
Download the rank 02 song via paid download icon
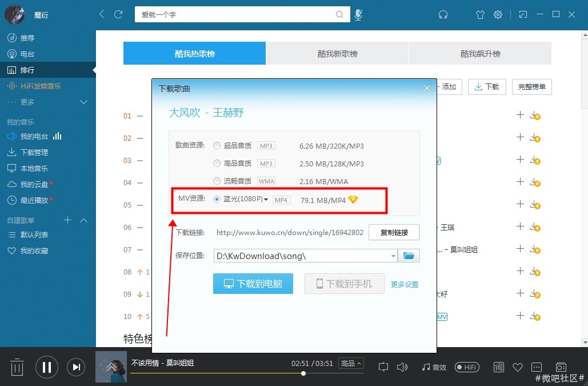pyautogui.click(x=535, y=138)
